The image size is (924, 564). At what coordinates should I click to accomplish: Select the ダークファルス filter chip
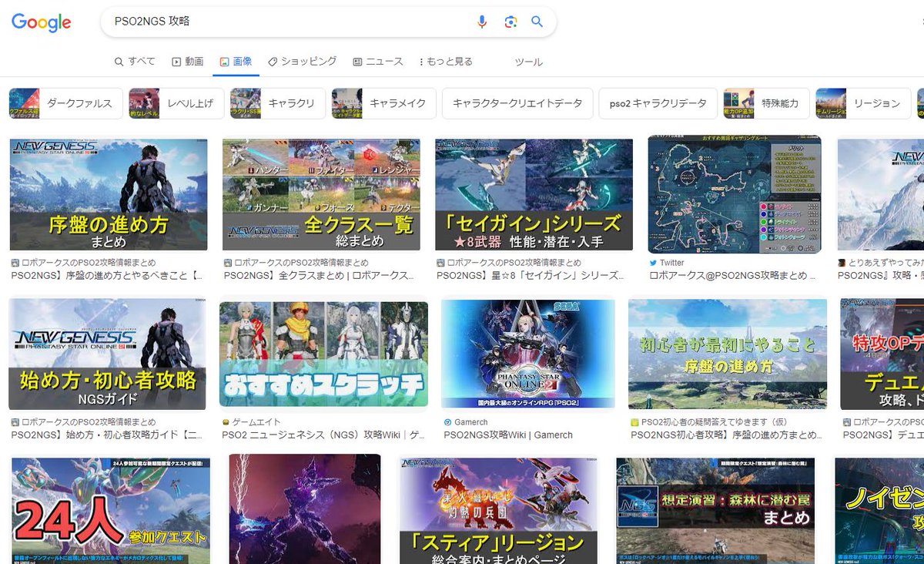[x=66, y=103]
